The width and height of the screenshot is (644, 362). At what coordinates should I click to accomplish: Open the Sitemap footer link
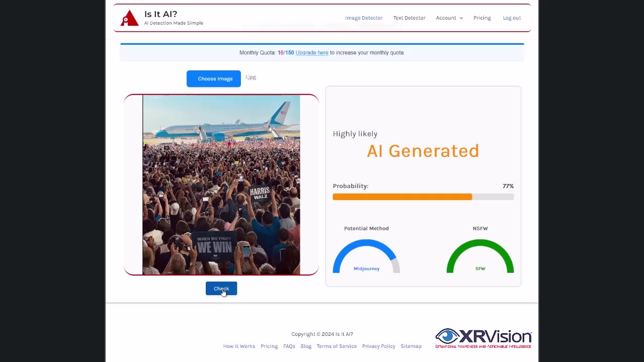411,346
